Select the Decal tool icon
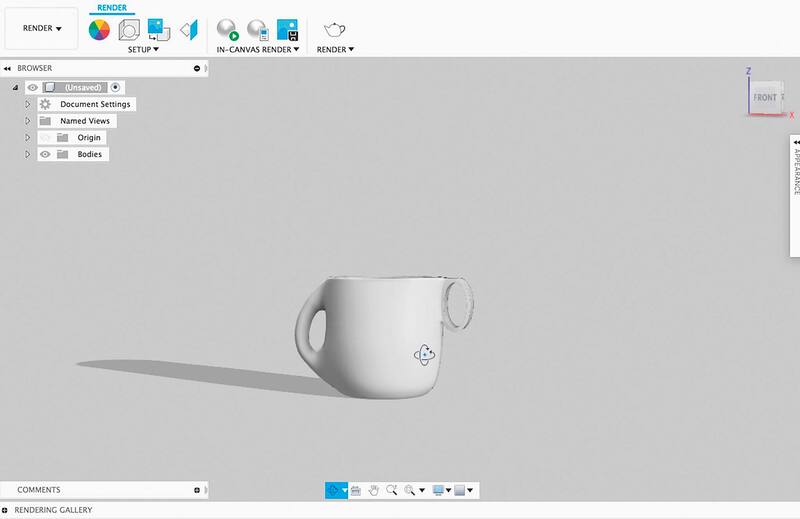This screenshot has height=519, width=800. point(158,29)
